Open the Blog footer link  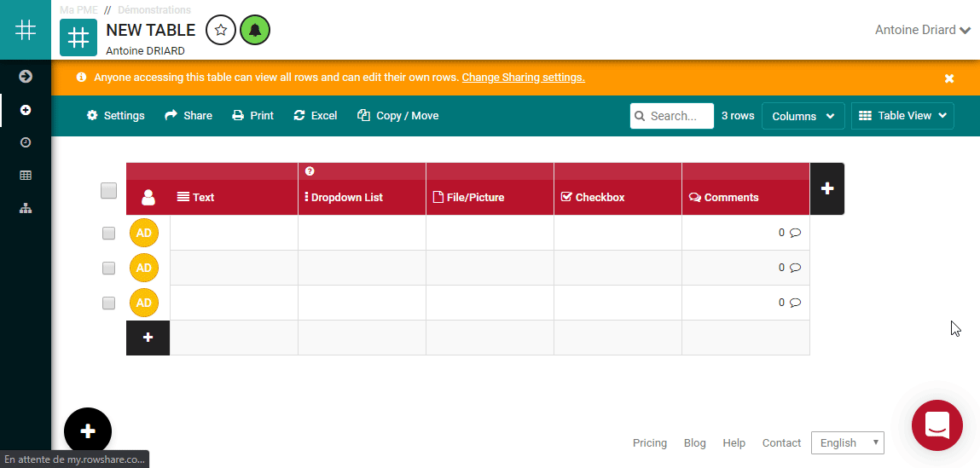pyautogui.click(x=695, y=443)
